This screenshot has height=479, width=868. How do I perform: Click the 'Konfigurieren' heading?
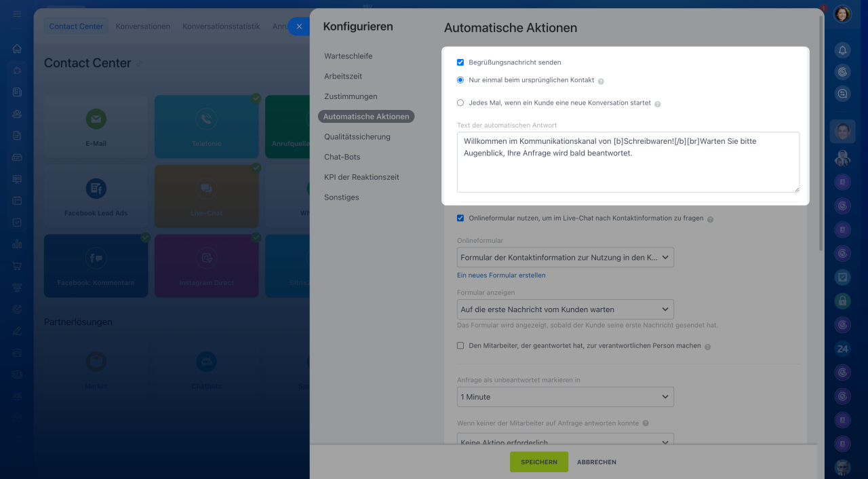tap(358, 26)
